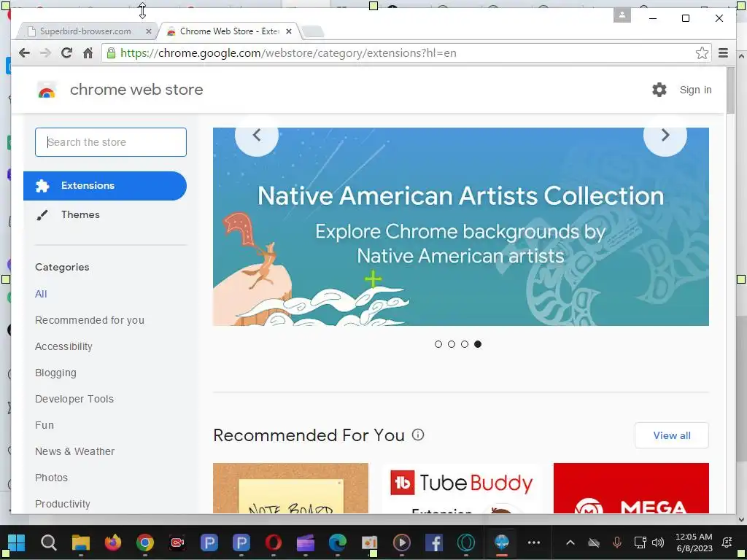Click the green padlock site info icon
747x560 pixels.
(111, 52)
